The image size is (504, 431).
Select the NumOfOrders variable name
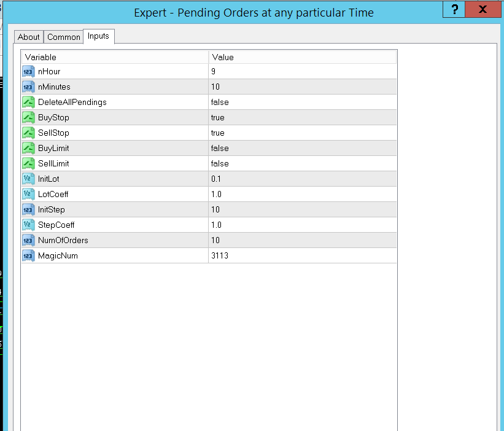pos(63,241)
